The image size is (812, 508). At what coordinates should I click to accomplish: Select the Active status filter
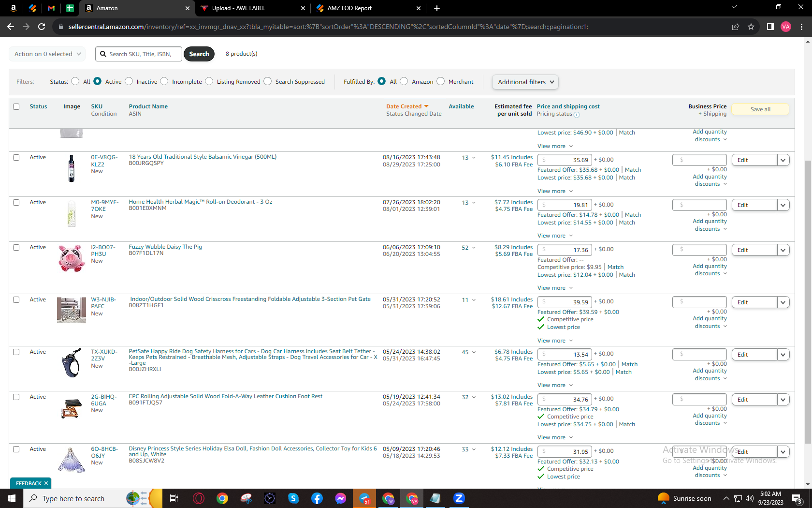click(98, 81)
